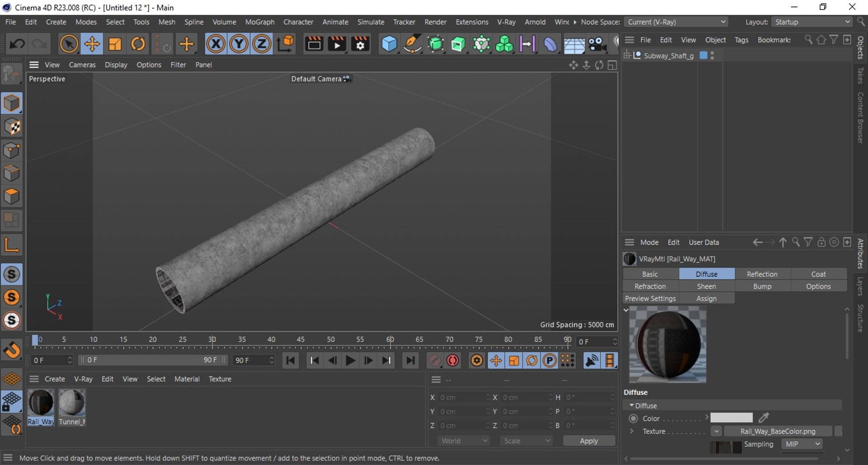Open the Layout Startup dropdown
The image size is (868, 465).
(812, 22)
